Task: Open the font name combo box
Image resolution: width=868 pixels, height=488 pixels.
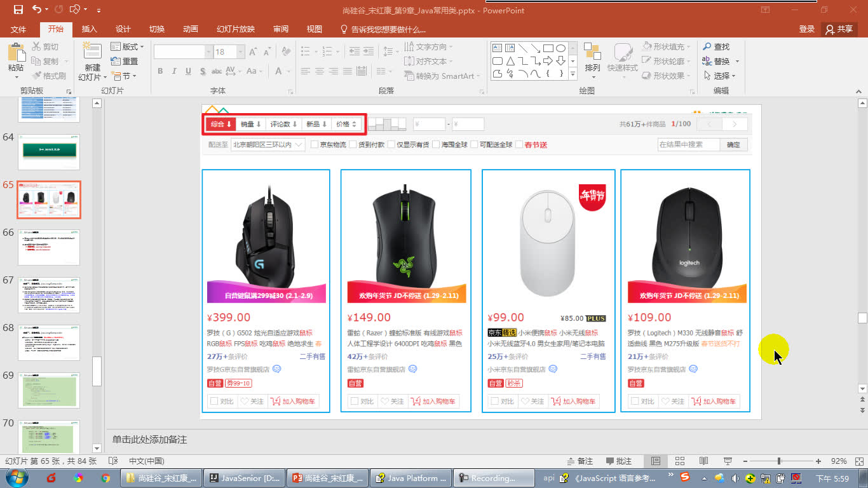Action: pos(182,52)
